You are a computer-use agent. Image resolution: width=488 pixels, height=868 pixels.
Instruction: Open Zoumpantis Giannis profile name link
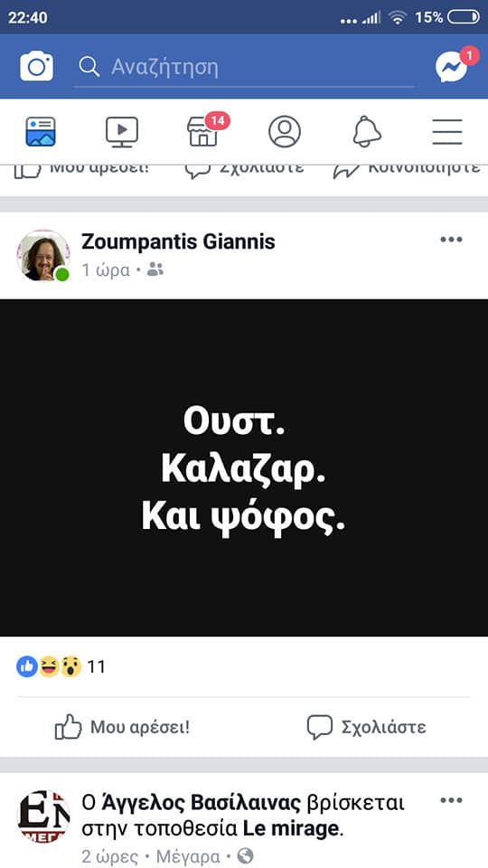click(178, 241)
